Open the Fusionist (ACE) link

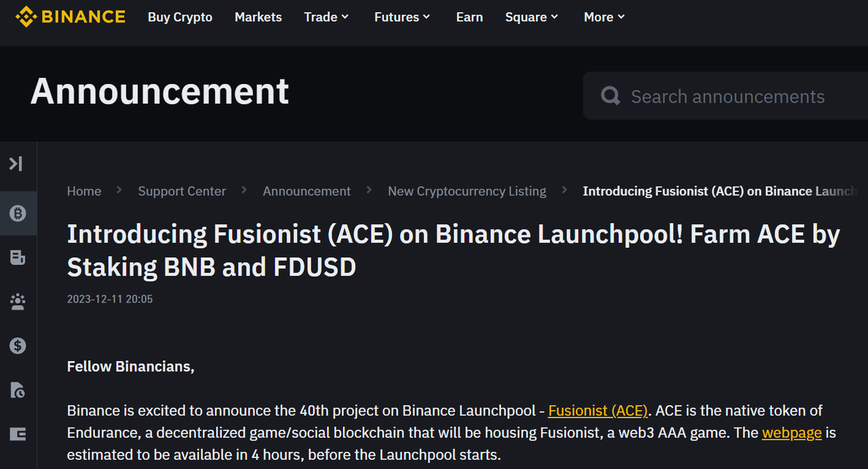pos(597,410)
